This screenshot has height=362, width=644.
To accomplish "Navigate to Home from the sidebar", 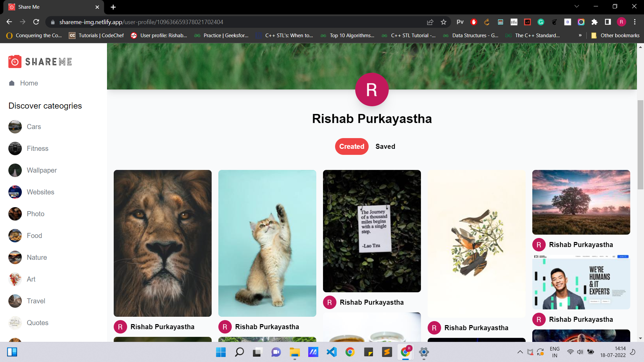I will (29, 83).
